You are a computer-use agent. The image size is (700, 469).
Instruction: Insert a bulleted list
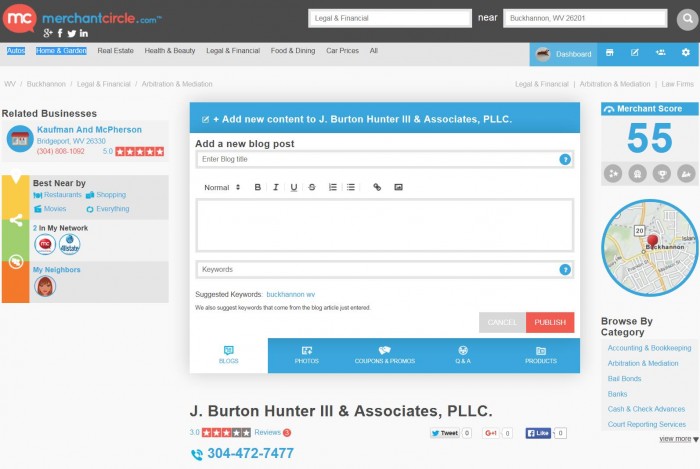pos(351,187)
